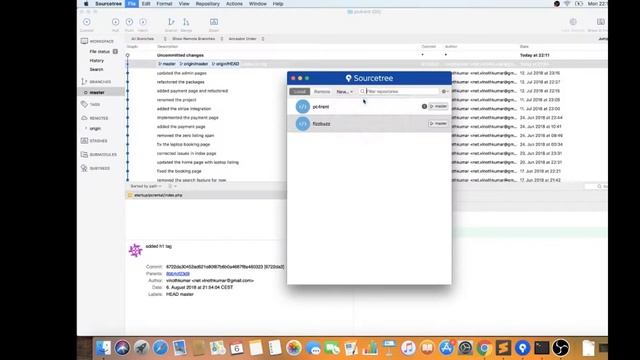Click the Tags section icon in sidebar
This screenshot has height=360, width=640.
coord(84,104)
